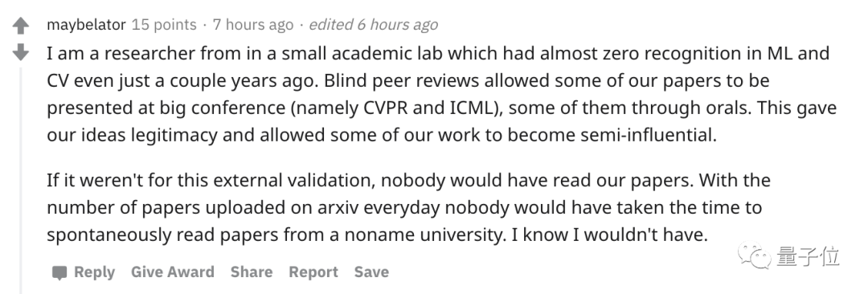This screenshot has width=868, height=294.
Task: Save this comment
Action: (x=371, y=272)
